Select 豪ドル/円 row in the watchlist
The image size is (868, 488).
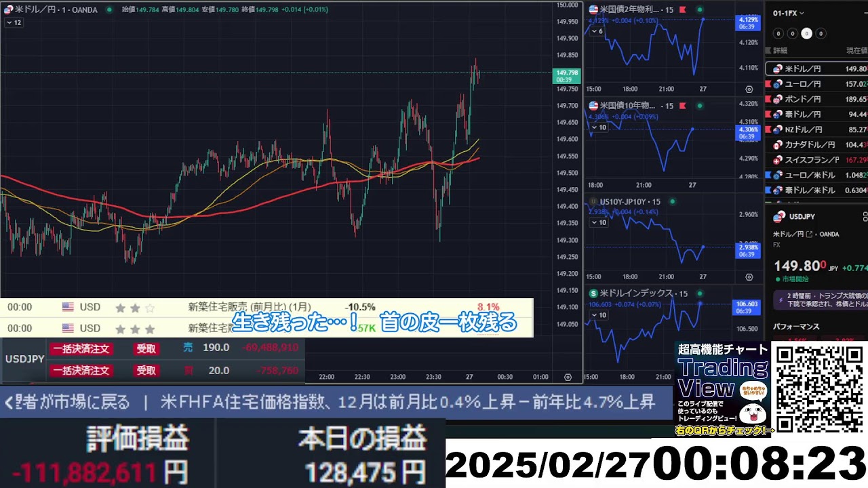click(817, 114)
